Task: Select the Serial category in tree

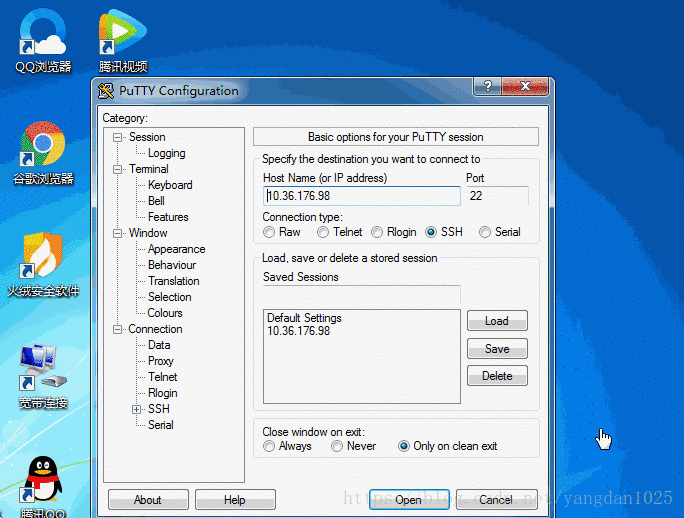Action: pyautogui.click(x=161, y=425)
